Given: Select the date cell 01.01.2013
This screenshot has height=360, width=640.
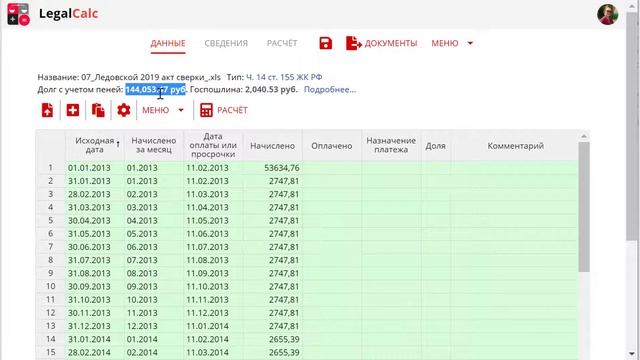Looking at the screenshot, I should tap(95, 168).
